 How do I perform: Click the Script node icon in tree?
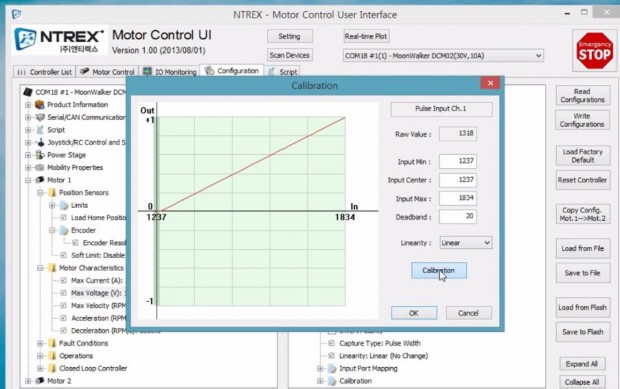[x=40, y=130]
